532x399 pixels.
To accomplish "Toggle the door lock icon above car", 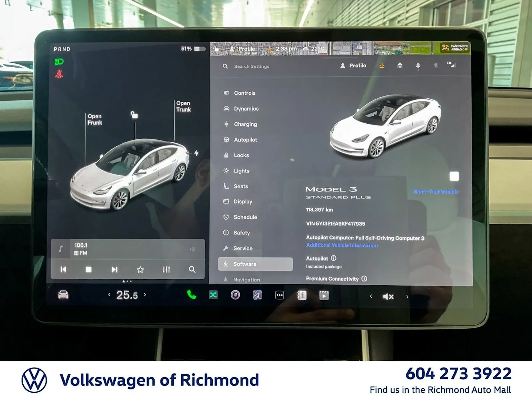I will coord(134,115).
